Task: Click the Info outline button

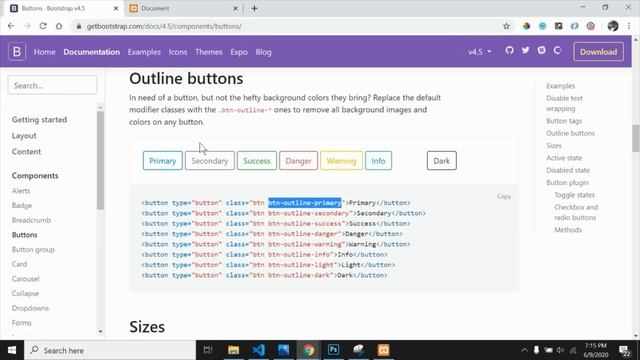Action: [378, 161]
